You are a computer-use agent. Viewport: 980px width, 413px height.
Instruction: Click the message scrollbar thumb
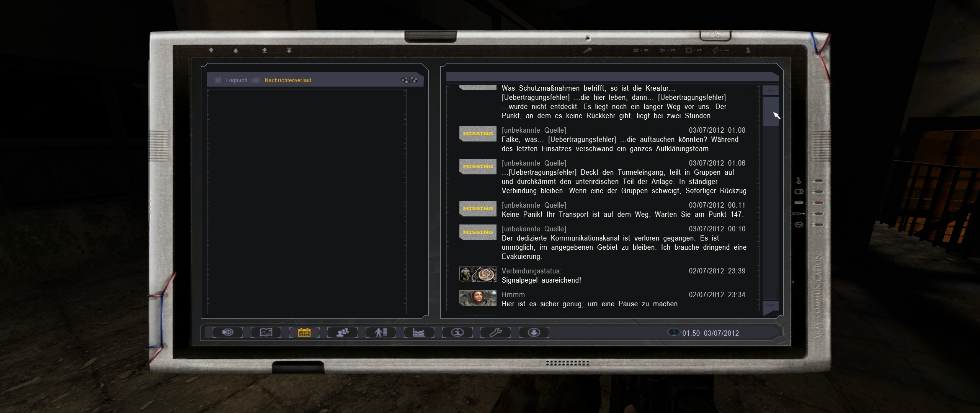[770, 111]
